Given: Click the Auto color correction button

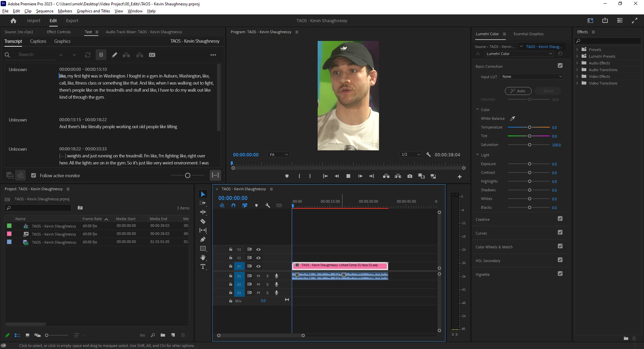Looking at the screenshot, I should coord(518,91).
